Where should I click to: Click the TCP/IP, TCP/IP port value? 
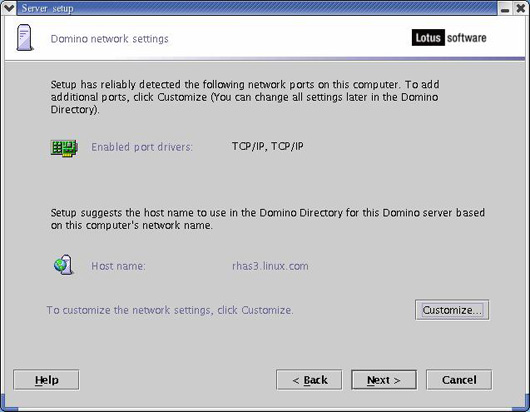(268, 146)
